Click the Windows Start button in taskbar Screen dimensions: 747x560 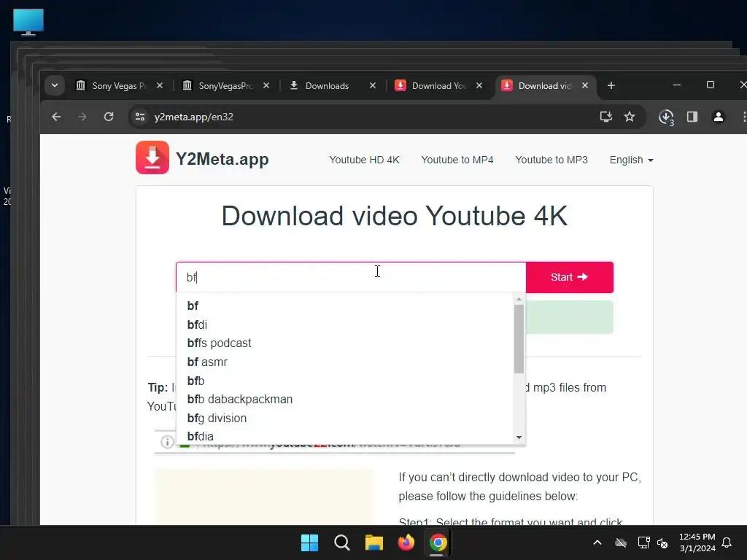click(x=309, y=542)
